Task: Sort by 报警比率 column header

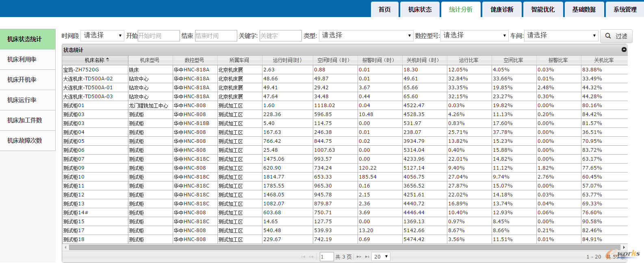Action: click(559, 60)
